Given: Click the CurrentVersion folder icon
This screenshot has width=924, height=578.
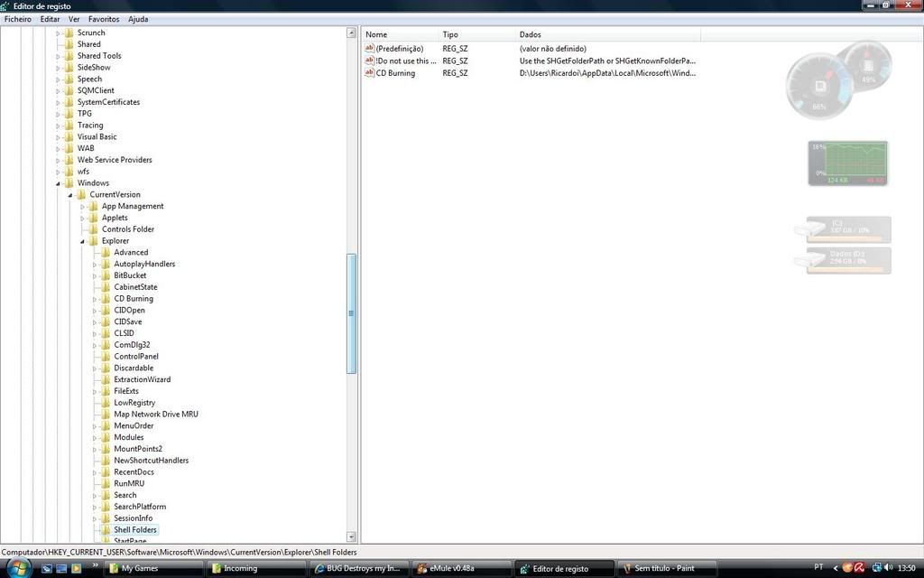Looking at the screenshot, I should [81, 195].
